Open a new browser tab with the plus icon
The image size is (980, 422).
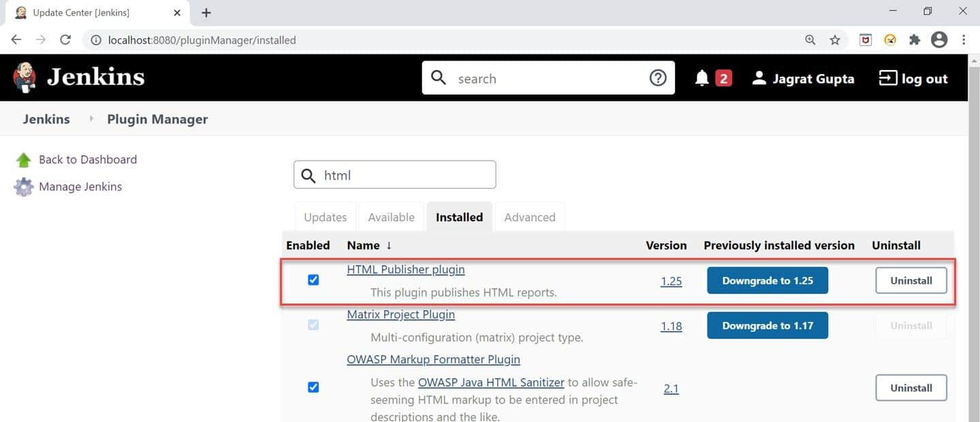tap(206, 13)
